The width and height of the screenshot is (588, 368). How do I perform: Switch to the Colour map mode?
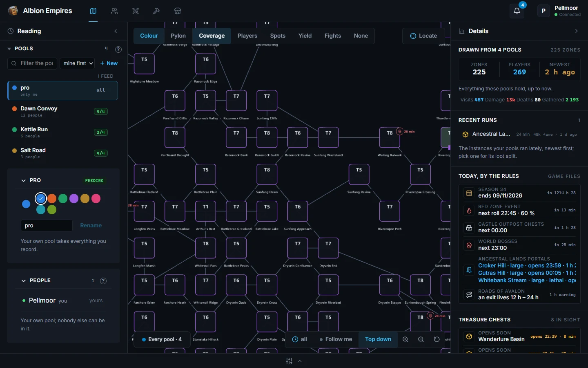point(149,36)
